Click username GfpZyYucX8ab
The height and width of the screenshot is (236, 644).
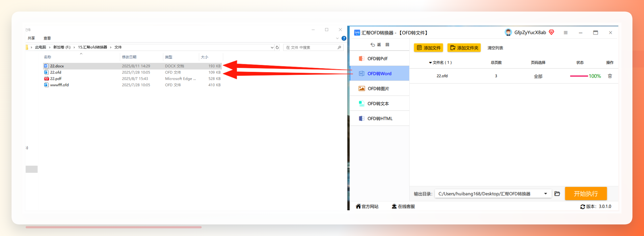pyautogui.click(x=530, y=32)
